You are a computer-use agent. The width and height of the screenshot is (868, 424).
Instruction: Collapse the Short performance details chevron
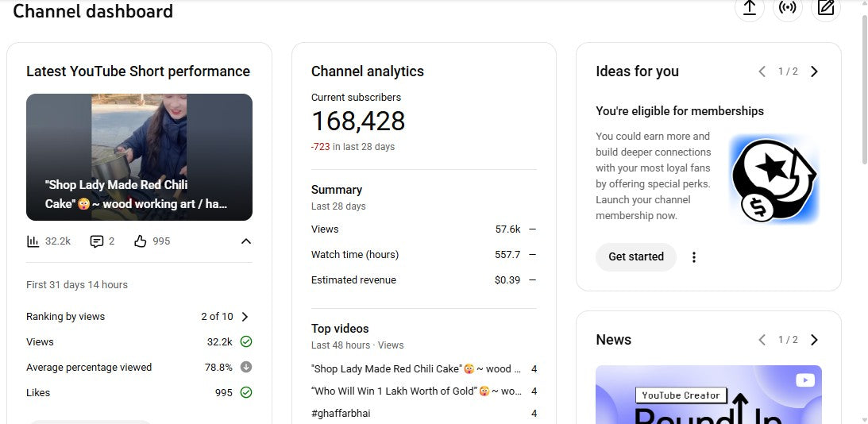click(245, 241)
